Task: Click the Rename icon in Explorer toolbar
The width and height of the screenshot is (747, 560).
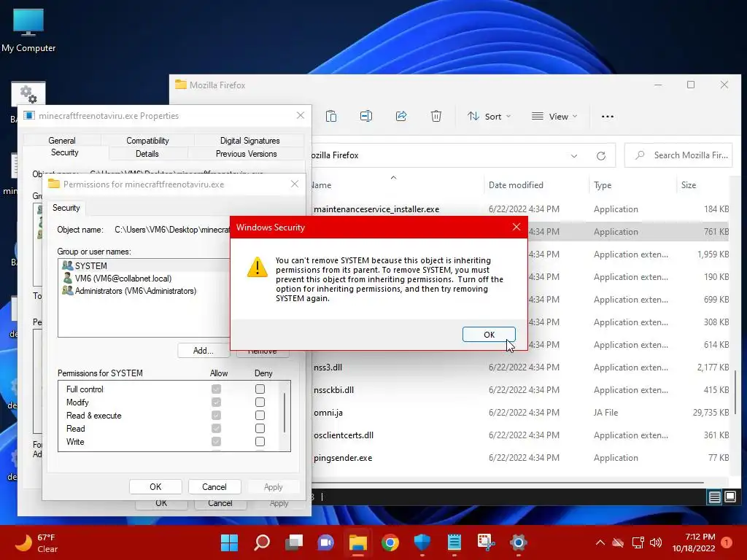Action: pyautogui.click(x=366, y=116)
